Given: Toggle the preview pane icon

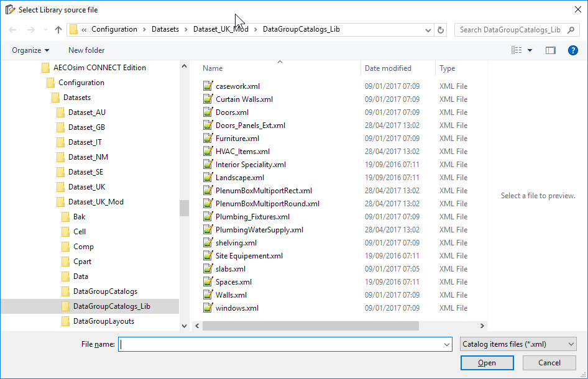Looking at the screenshot, I should pyautogui.click(x=551, y=50).
